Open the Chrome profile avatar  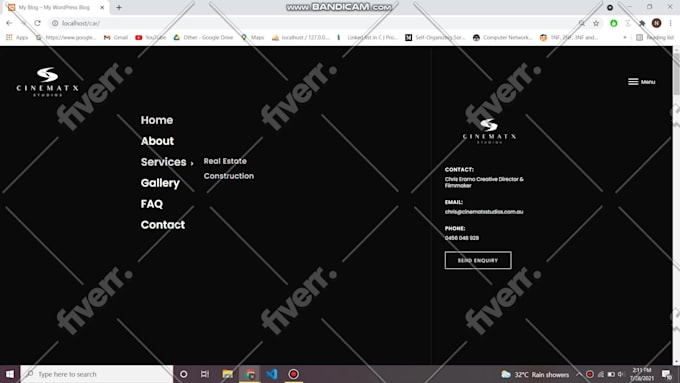click(x=656, y=23)
